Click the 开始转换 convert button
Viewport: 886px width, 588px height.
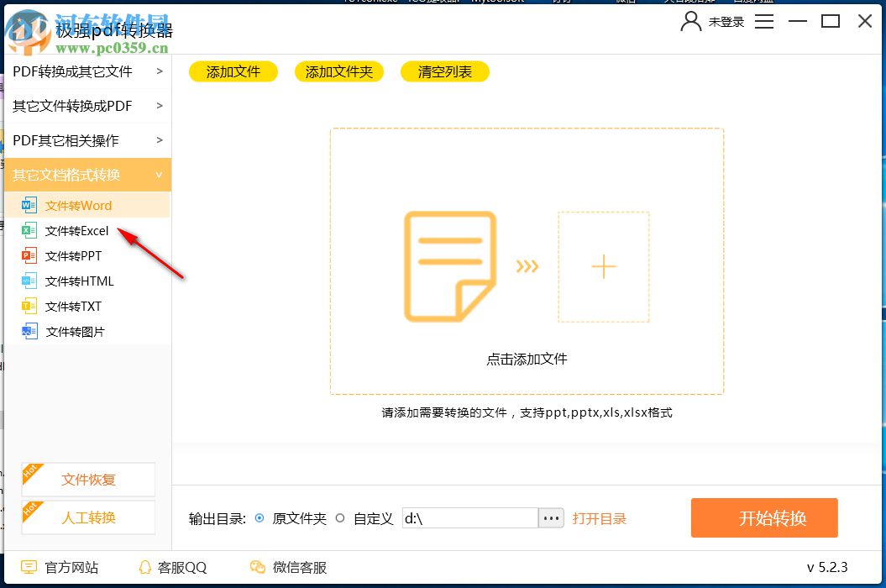(763, 518)
